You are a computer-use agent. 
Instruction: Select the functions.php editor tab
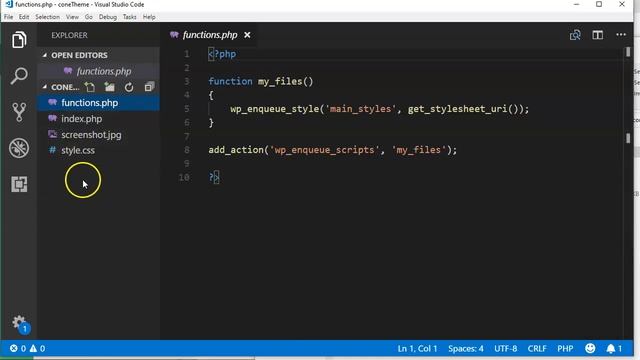coord(210,35)
